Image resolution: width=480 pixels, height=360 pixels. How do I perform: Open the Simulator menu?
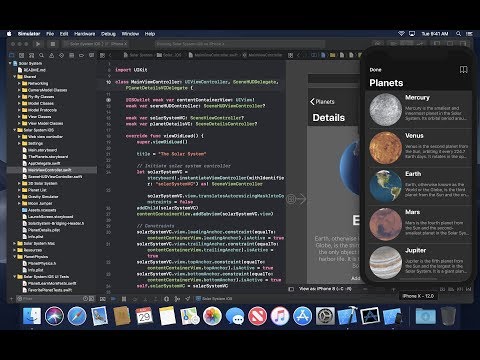(x=29, y=34)
